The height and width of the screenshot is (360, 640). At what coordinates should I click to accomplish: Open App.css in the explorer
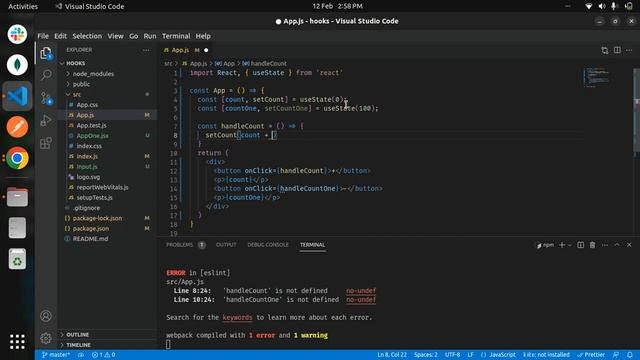coord(87,105)
